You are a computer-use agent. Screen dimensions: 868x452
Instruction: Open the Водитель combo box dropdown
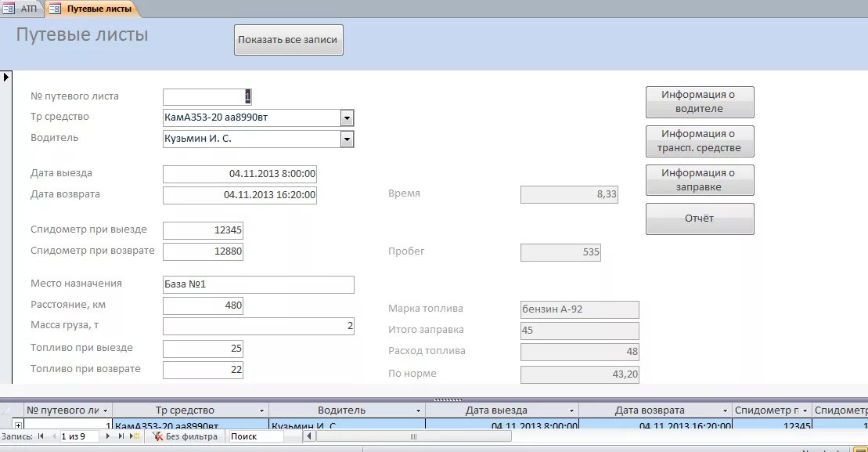[347, 139]
